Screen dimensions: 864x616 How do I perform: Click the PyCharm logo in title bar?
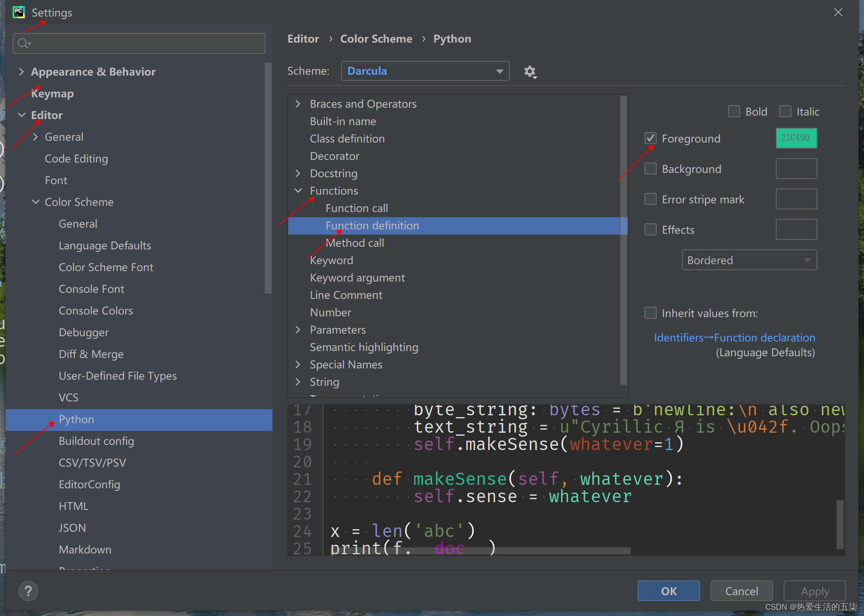19,12
